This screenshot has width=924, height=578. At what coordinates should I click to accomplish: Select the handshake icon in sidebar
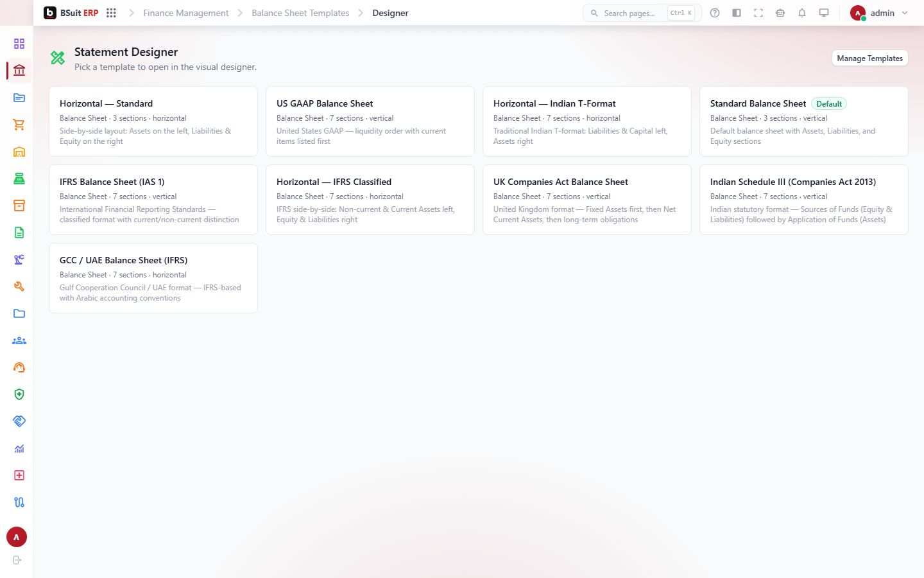pos(19,421)
